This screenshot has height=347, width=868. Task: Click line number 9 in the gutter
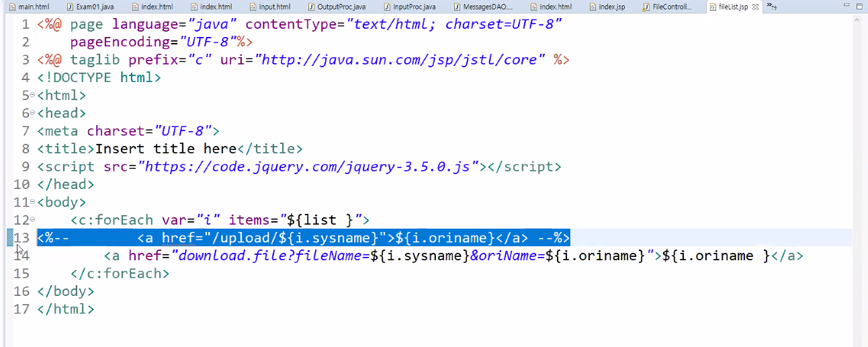pos(25,166)
